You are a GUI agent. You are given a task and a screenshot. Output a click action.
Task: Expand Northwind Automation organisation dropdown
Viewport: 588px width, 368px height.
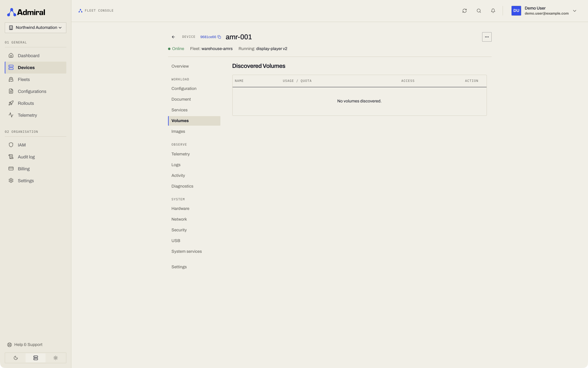[36, 28]
